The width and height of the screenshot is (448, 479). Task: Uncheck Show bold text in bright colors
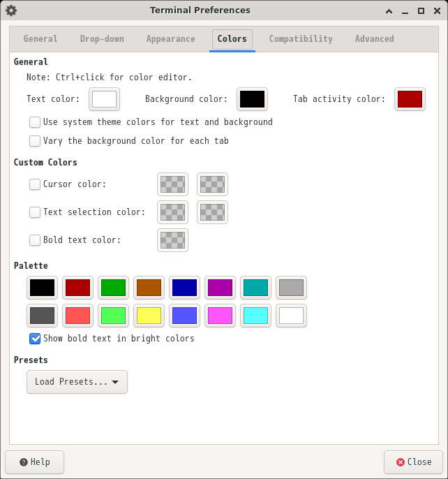tap(35, 339)
